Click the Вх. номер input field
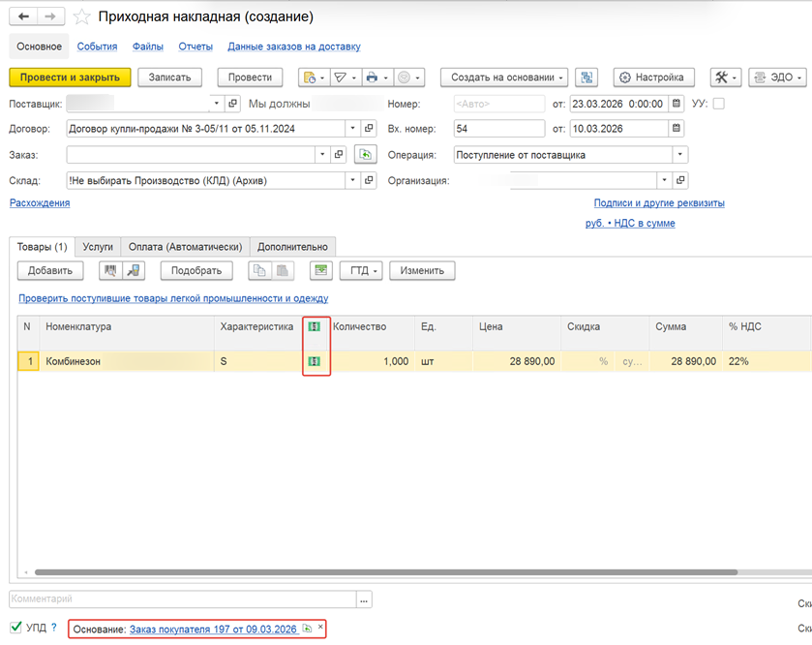Image resolution: width=812 pixels, height=645 pixels. [x=498, y=129]
